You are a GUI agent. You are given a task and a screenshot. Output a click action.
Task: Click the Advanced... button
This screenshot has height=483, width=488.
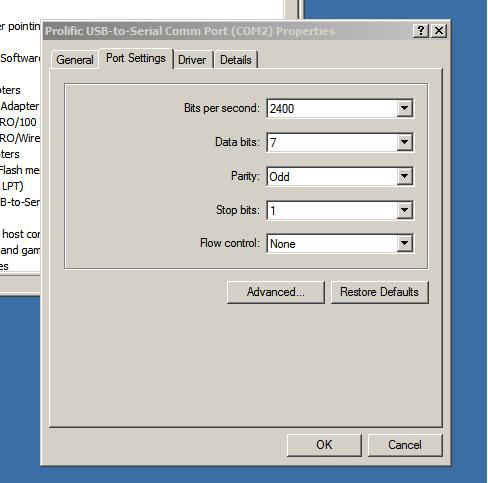click(276, 292)
